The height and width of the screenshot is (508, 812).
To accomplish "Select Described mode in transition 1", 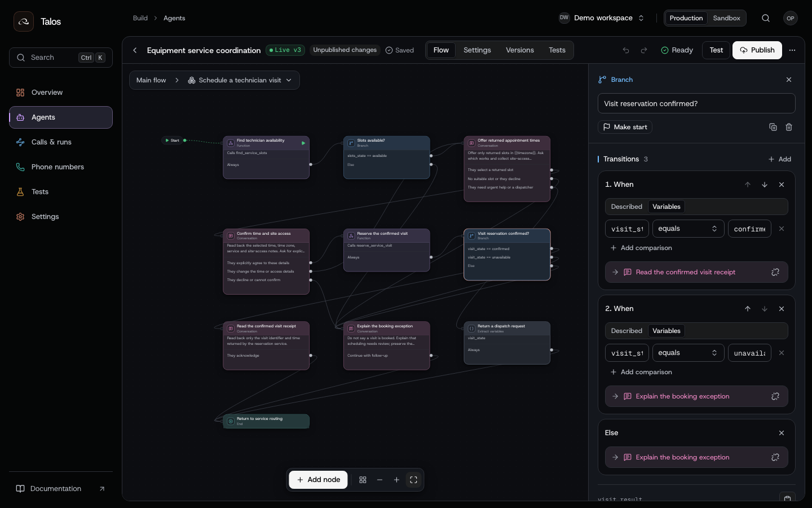I will tap(626, 207).
